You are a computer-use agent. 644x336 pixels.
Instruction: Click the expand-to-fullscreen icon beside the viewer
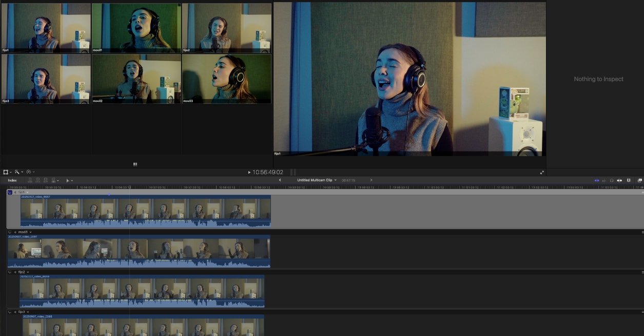pos(542,172)
